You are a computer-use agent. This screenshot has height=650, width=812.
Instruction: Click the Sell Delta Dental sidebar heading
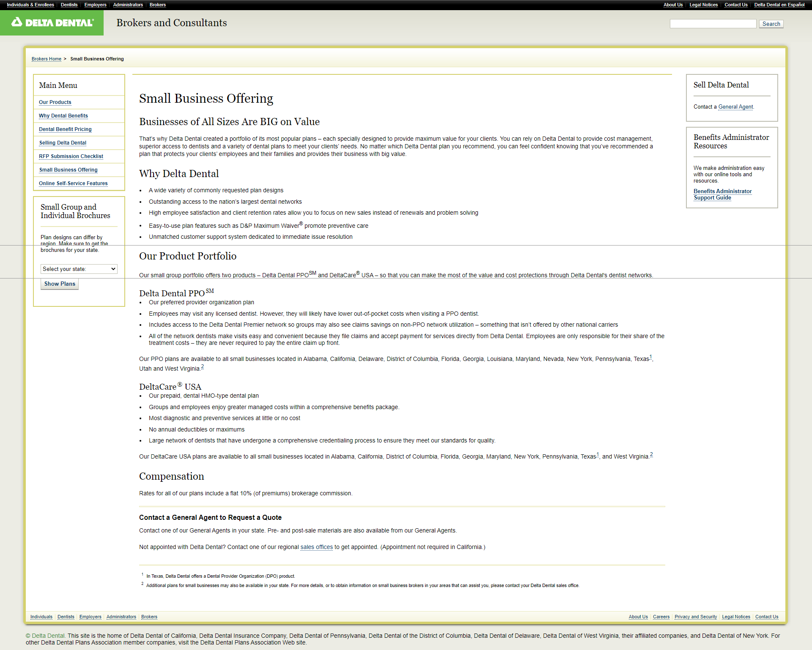721,85
